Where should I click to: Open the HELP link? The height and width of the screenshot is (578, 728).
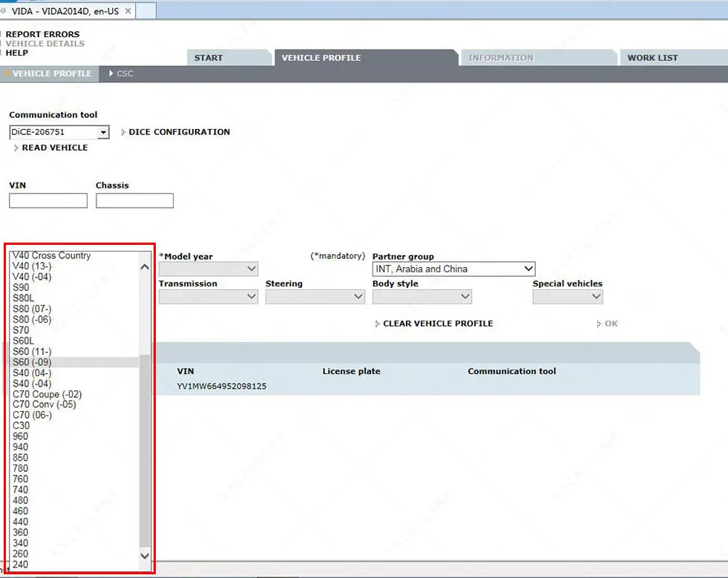[x=17, y=53]
